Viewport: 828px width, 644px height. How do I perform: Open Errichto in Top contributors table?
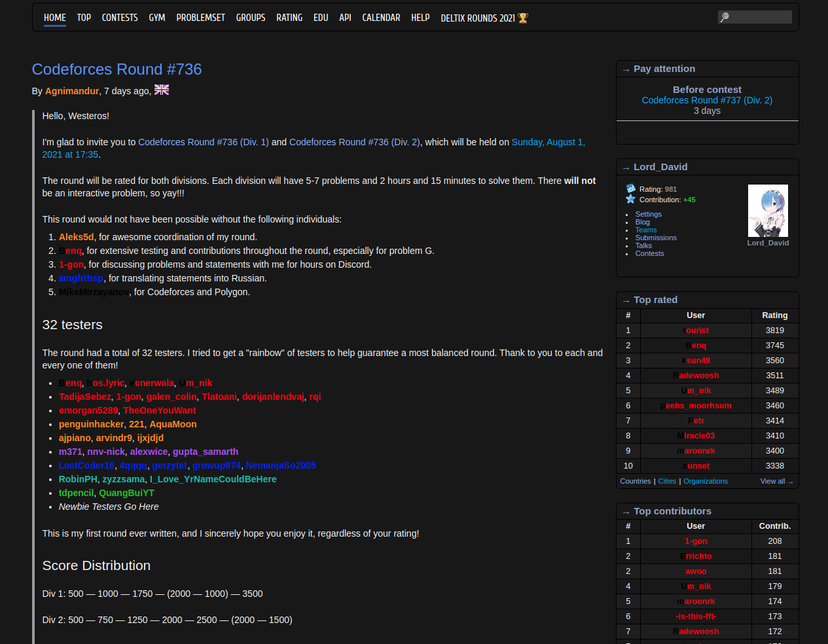tap(696, 556)
